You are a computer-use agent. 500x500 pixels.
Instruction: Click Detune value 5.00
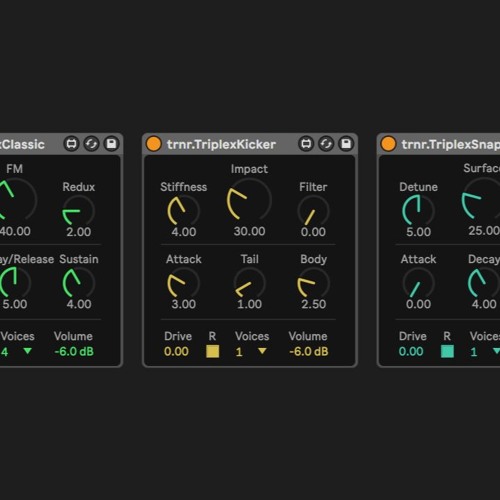point(419,232)
